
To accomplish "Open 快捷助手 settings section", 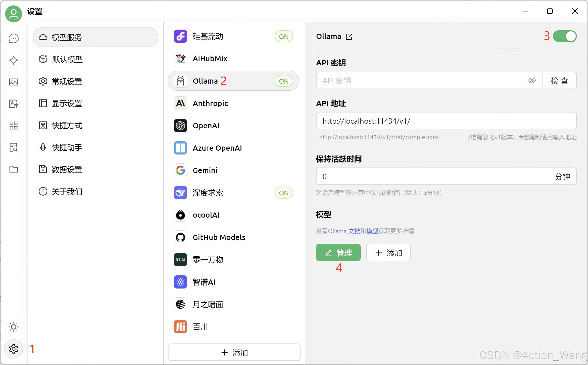I will pos(95,148).
